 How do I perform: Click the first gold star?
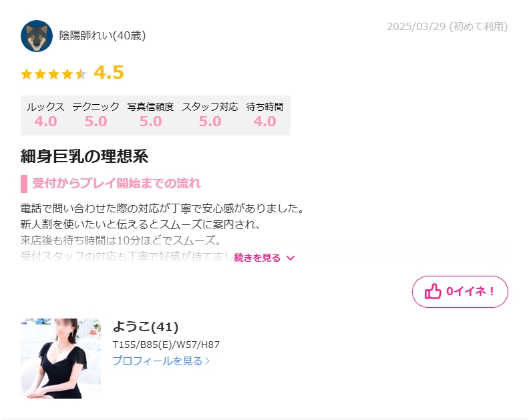pos(26,74)
